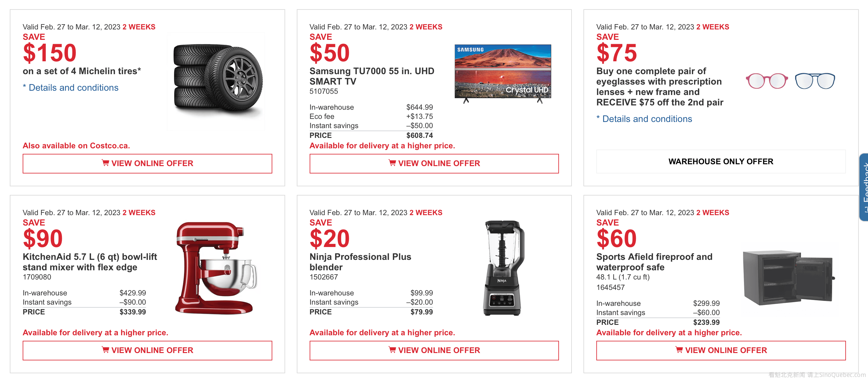This screenshot has height=380, width=868.
Task: Click the Michelin tires product image
Action: coord(217,81)
